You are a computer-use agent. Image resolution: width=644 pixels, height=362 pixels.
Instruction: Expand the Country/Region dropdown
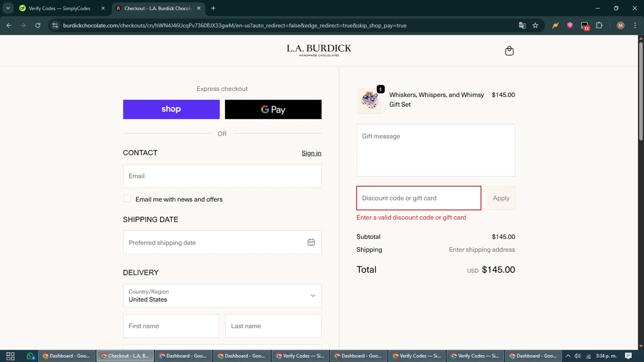[x=222, y=296]
